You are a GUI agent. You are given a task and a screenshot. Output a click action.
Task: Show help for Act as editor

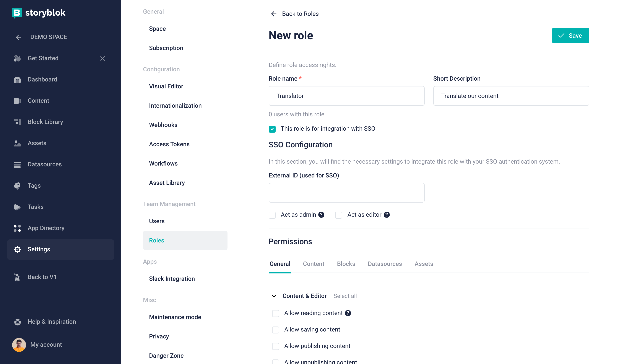click(x=387, y=215)
